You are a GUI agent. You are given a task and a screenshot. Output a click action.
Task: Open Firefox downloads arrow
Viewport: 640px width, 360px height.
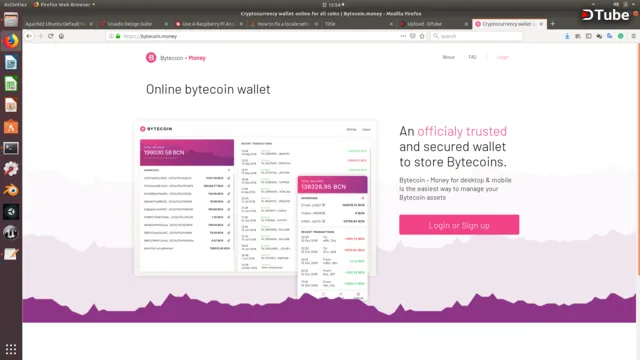(567, 36)
